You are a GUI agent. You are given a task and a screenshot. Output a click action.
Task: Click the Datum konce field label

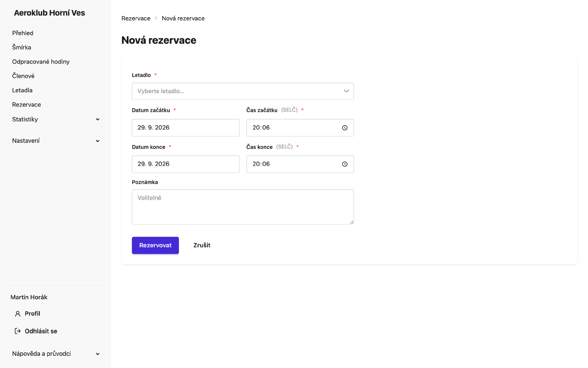148,147
